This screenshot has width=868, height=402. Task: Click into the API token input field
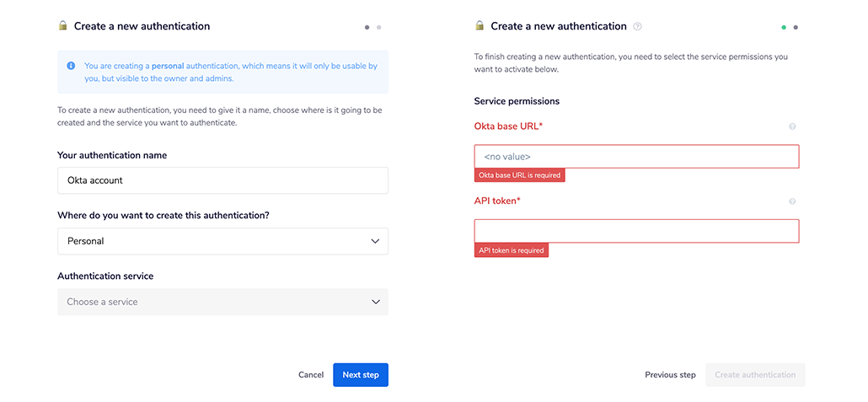(636, 232)
